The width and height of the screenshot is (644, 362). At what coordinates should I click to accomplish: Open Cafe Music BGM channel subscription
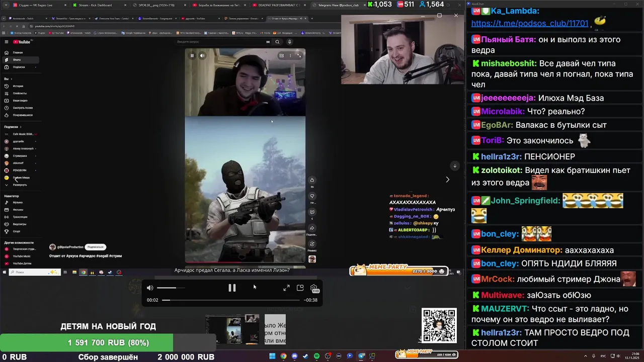pos(20,134)
